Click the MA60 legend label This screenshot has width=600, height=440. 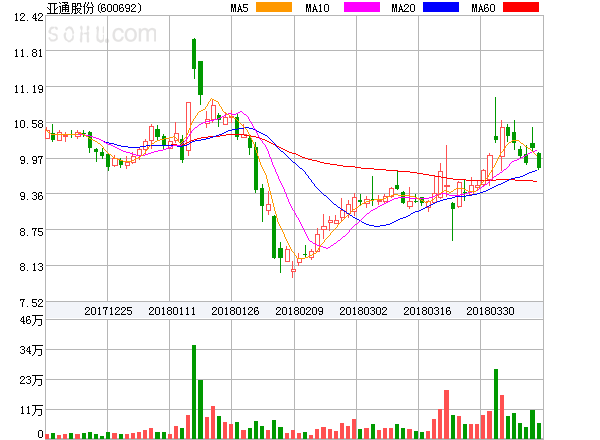(x=483, y=8)
